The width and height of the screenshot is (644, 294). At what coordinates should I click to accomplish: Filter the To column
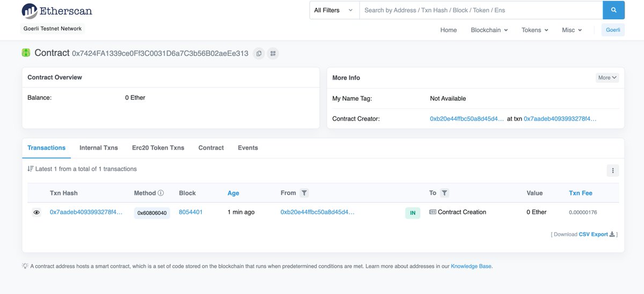click(x=444, y=193)
